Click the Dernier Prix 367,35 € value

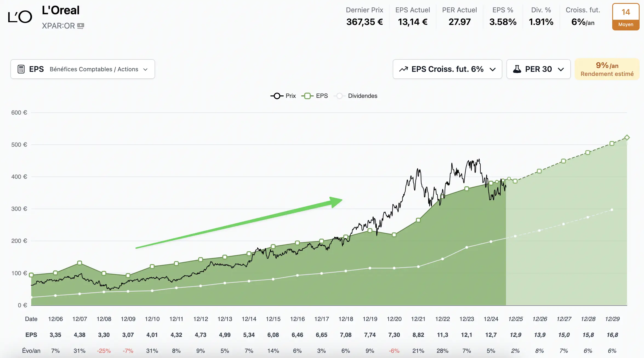point(364,22)
